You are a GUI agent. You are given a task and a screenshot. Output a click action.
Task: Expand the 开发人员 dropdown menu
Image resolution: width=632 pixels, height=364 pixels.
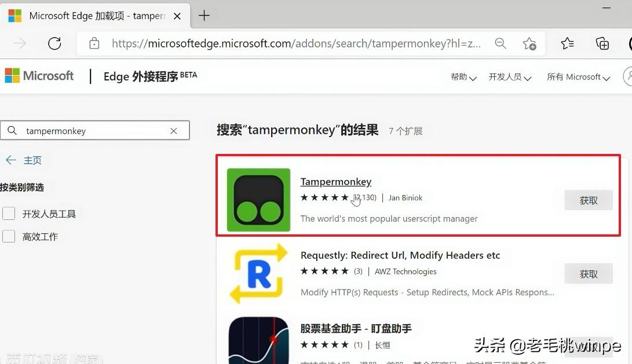click(510, 77)
